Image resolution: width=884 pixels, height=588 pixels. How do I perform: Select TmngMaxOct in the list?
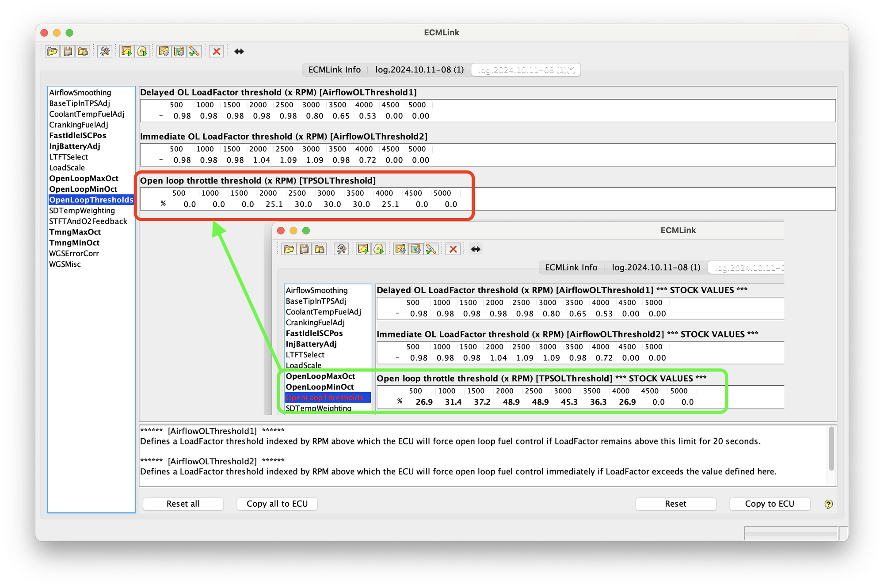[x=91, y=232]
